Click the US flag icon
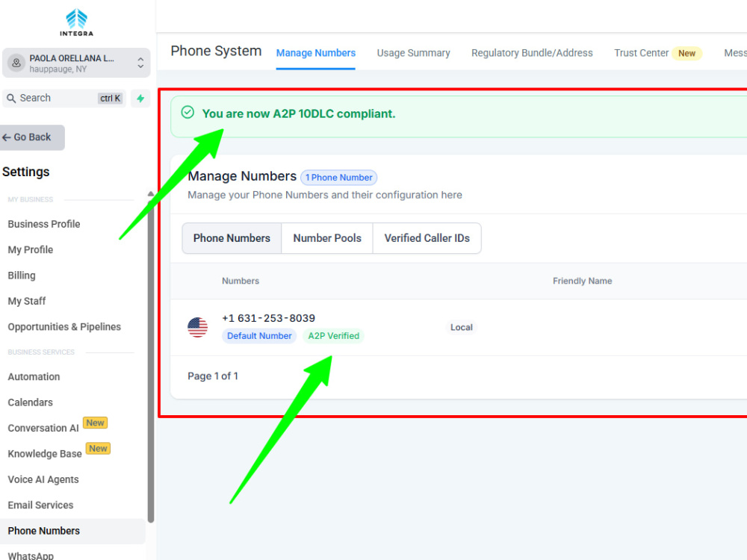 point(197,327)
